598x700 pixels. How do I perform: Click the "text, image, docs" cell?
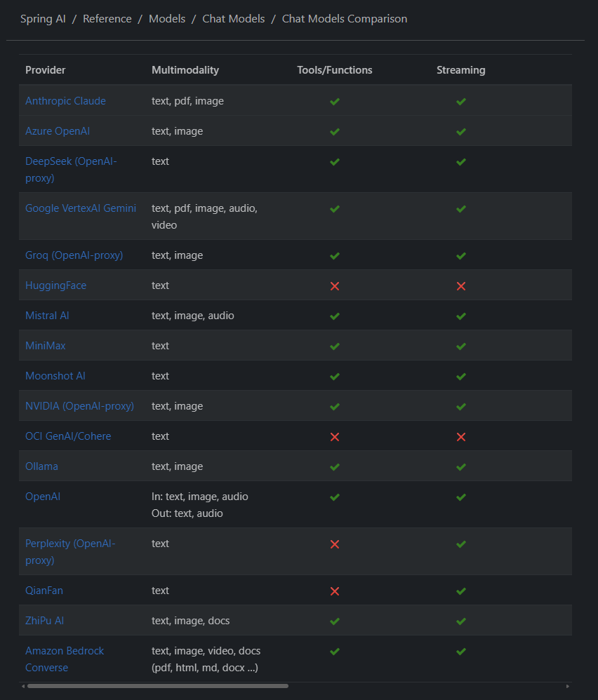point(191,621)
